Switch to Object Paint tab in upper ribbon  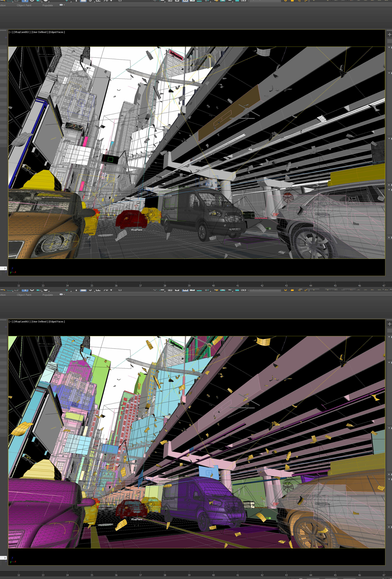[x=24, y=5]
